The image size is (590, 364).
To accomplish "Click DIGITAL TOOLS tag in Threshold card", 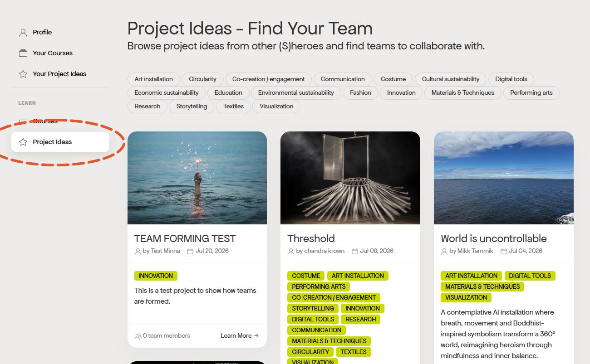I will [x=313, y=319].
